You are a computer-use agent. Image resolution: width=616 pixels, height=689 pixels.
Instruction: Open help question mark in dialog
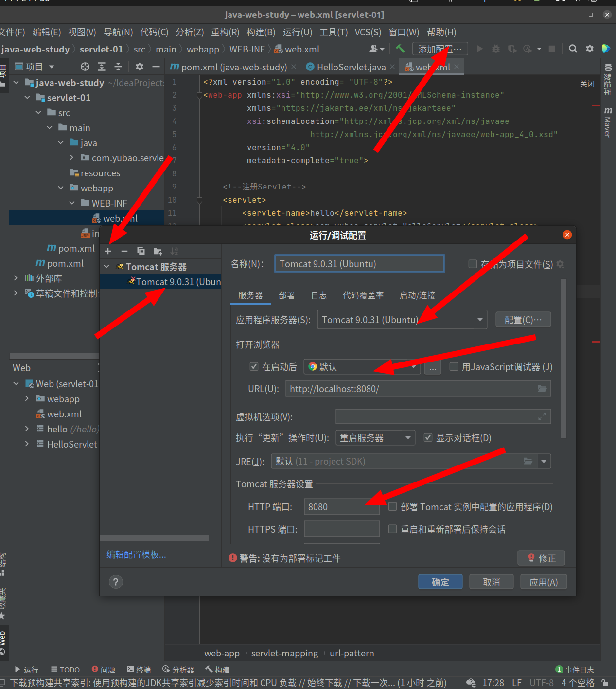pyautogui.click(x=116, y=582)
